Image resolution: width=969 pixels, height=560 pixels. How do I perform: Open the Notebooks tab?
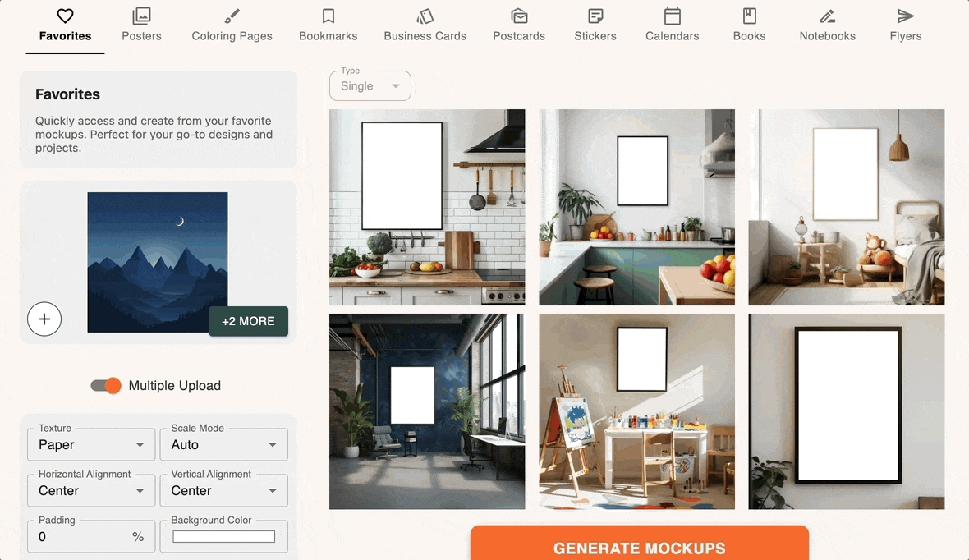tap(828, 26)
